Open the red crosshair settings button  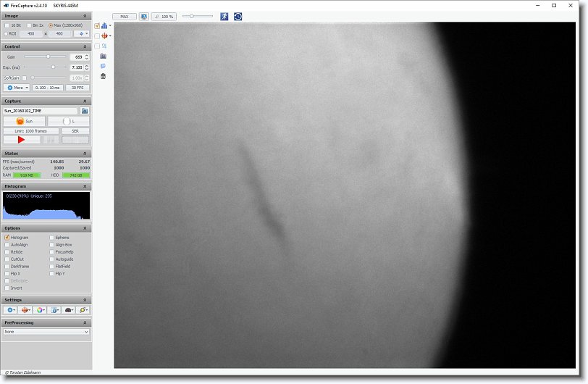point(25,310)
